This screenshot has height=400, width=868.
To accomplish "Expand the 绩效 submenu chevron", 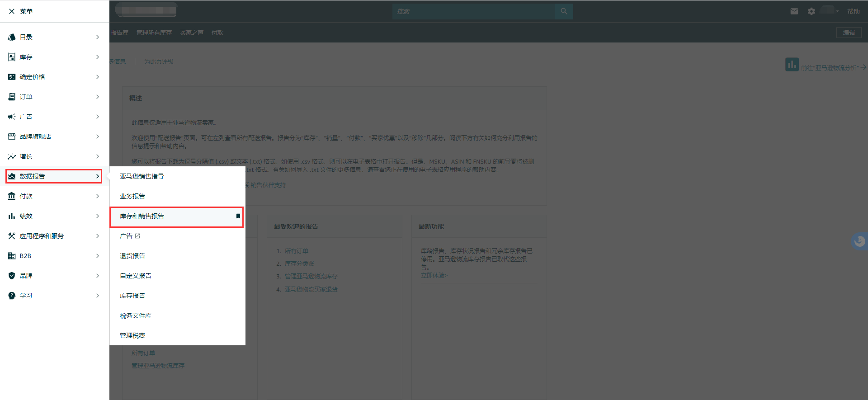I will click(98, 216).
